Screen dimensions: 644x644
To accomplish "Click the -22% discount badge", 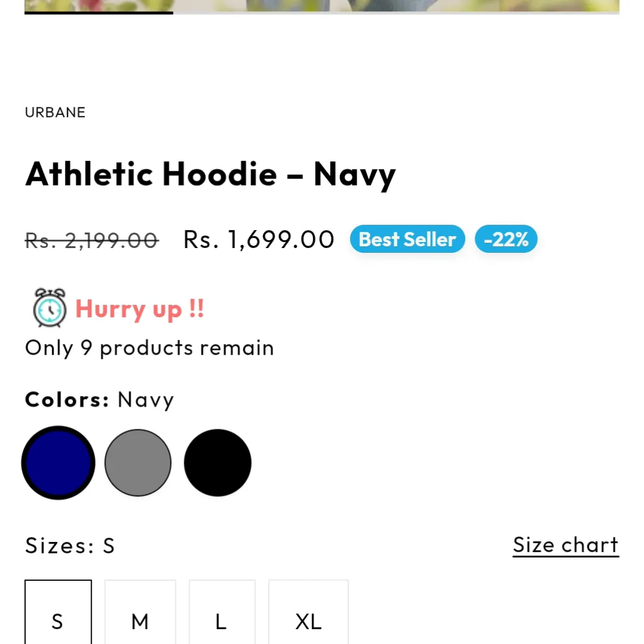I will point(506,239).
